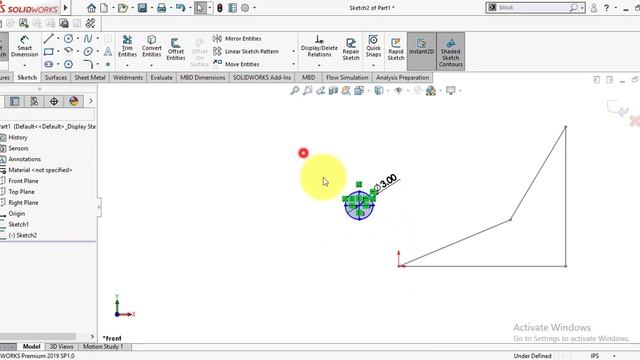Viewport: 640px width, 360px height.
Task: Click Linear Sketch Pattern
Action: point(246,51)
